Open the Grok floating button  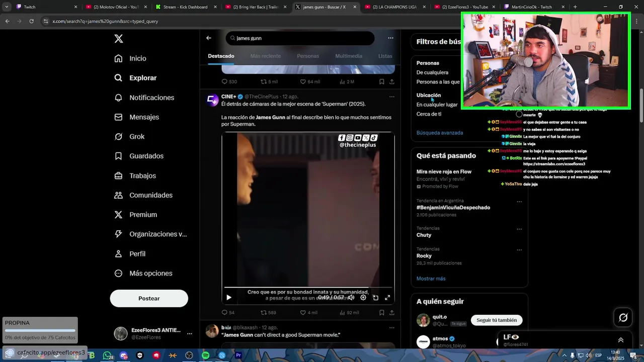(623, 317)
